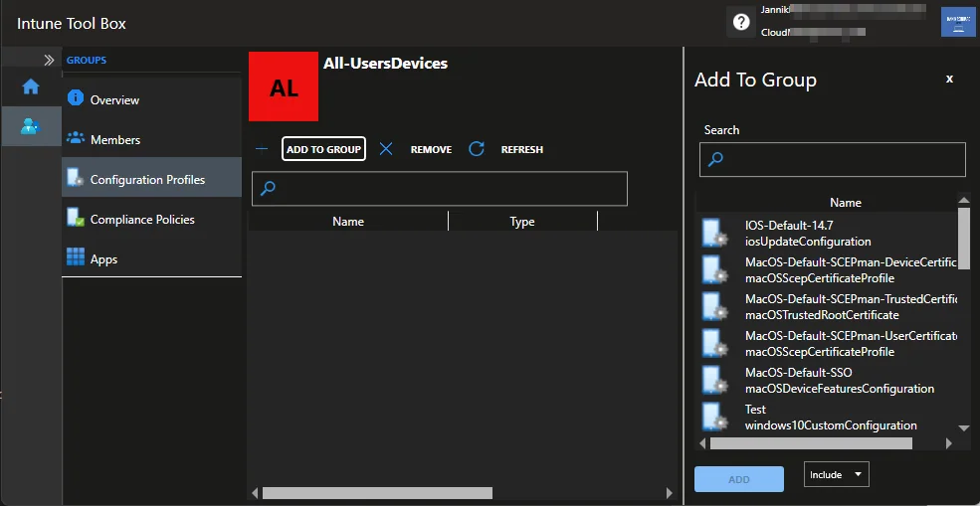Click up arrow of profile list scrollbar
Viewport: 980px width, 506px height.
pos(964,200)
